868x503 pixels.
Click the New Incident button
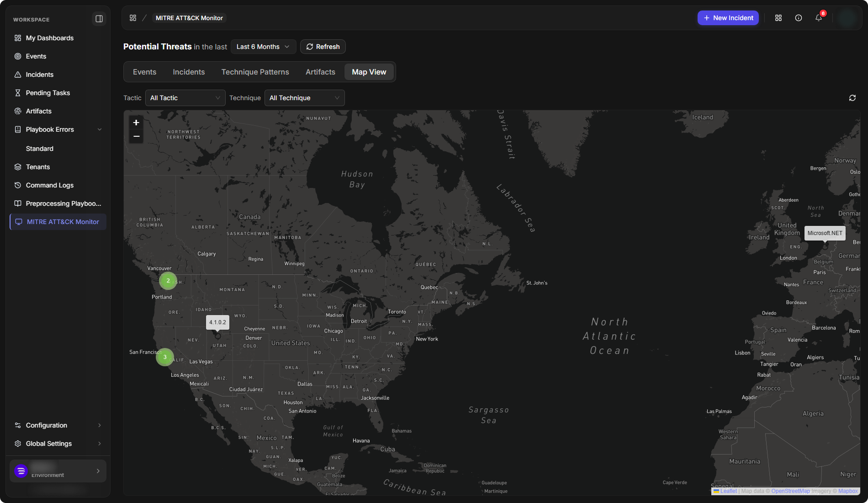[728, 18]
